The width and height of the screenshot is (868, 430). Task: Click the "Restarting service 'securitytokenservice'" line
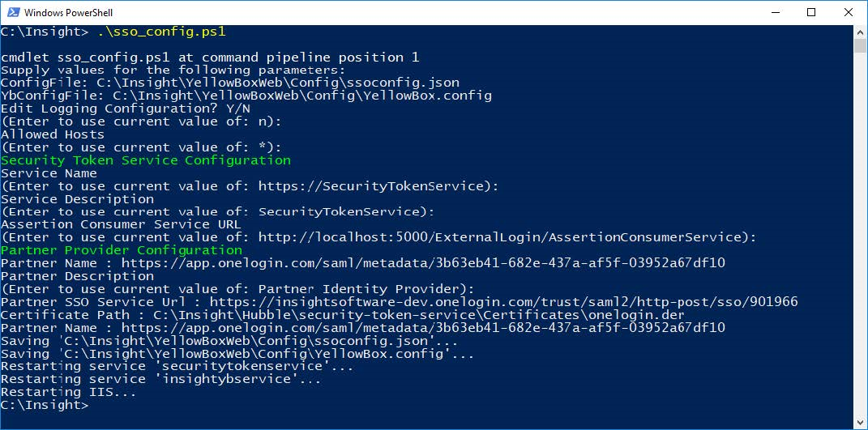click(x=177, y=366)
